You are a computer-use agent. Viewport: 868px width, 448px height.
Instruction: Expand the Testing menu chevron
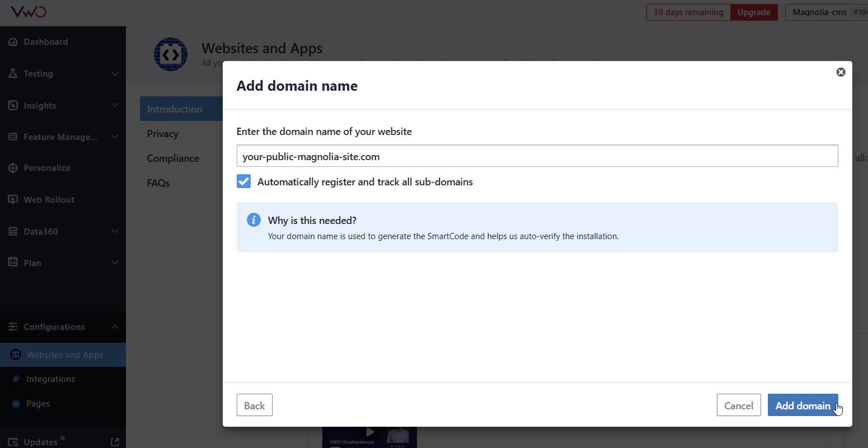115,74
